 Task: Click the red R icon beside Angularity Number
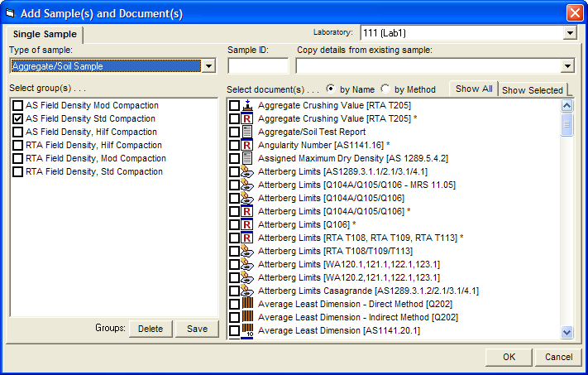(x=246, y=146)
